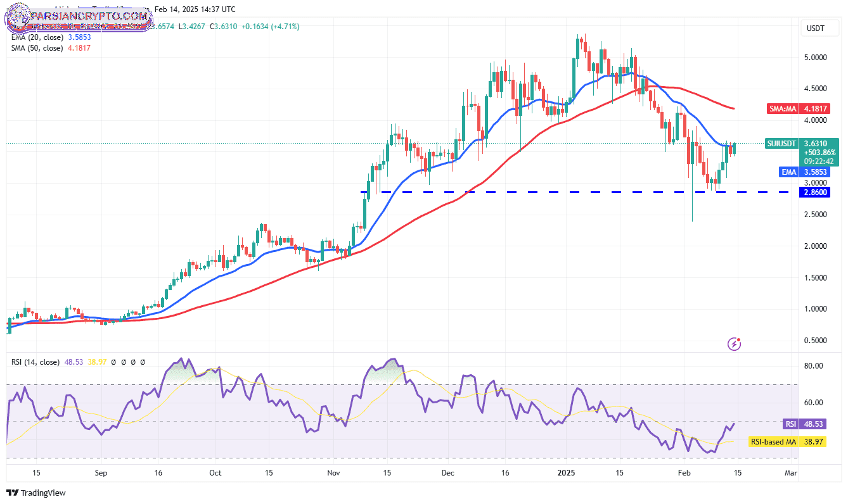
Task: Click the 1.0000 price scale value
Action: 816,309
